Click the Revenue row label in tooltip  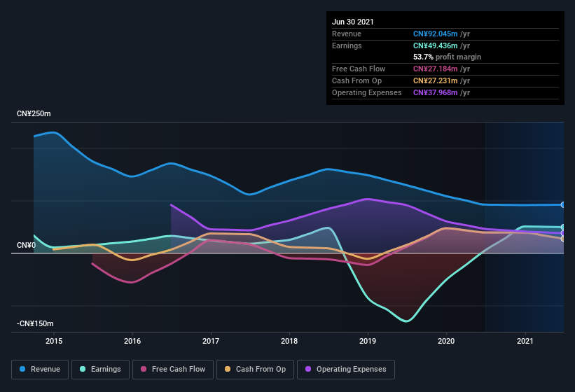pos(347,34)
